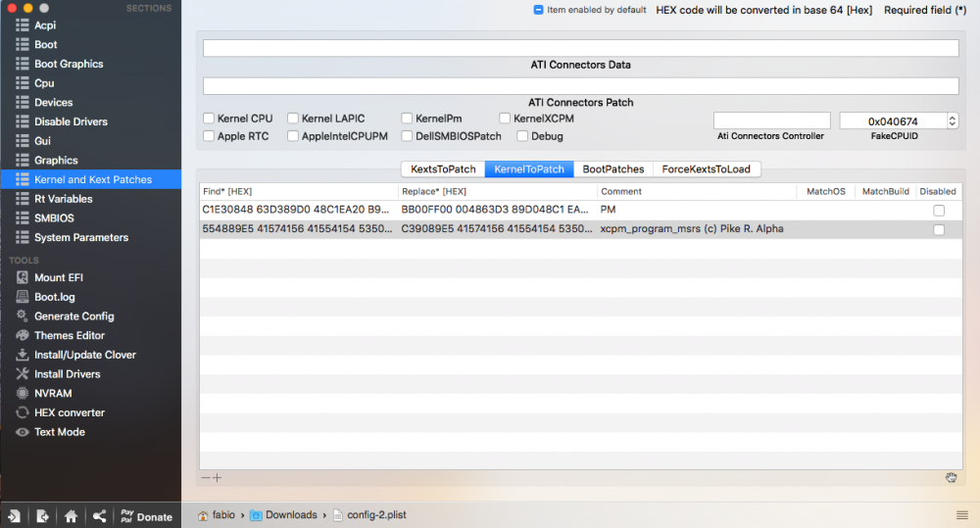Screen dimensions: 980x528
Task: Click the MatchOS column header
Action: (x=825, y=191)
